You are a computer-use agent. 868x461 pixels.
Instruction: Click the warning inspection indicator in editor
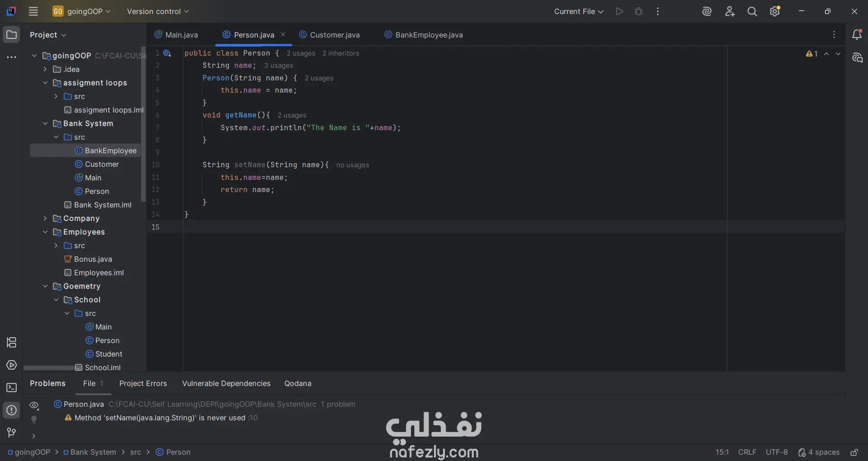[x=811, y=54]
